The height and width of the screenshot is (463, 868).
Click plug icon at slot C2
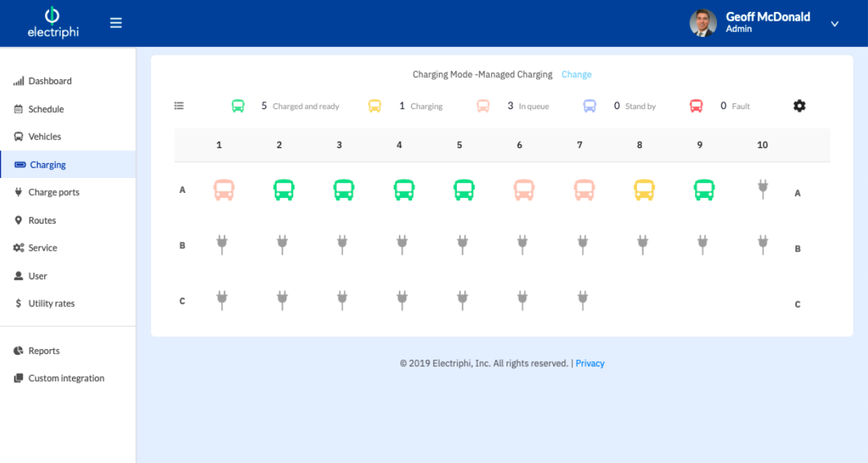pos(282,301)
